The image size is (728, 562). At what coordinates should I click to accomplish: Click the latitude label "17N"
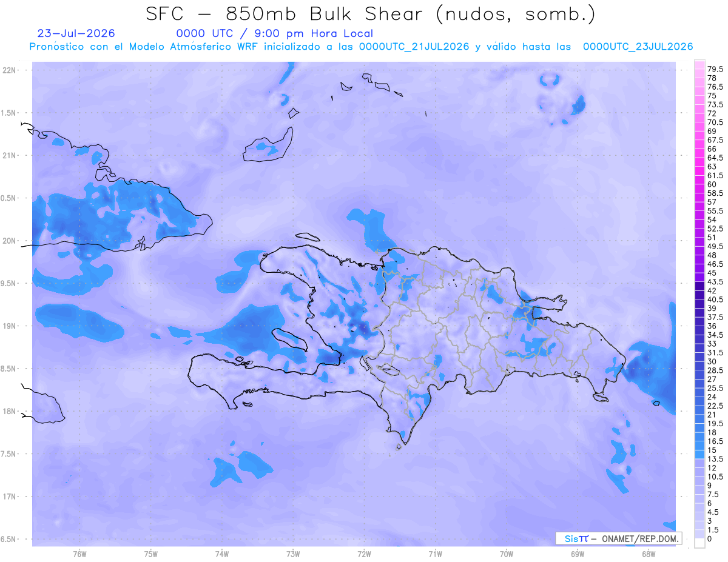pyautogui.click(x=10, y=497)
